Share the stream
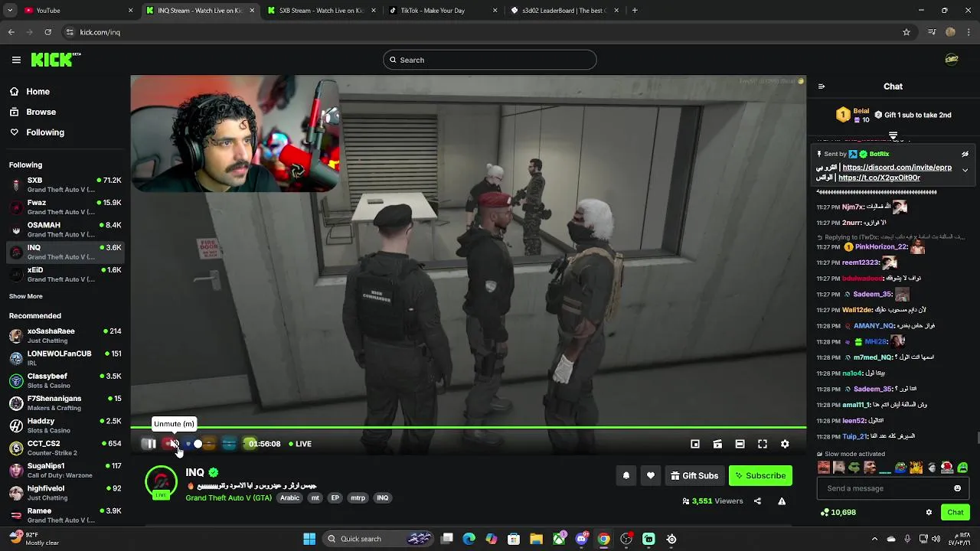 click(x=757, y=501)
